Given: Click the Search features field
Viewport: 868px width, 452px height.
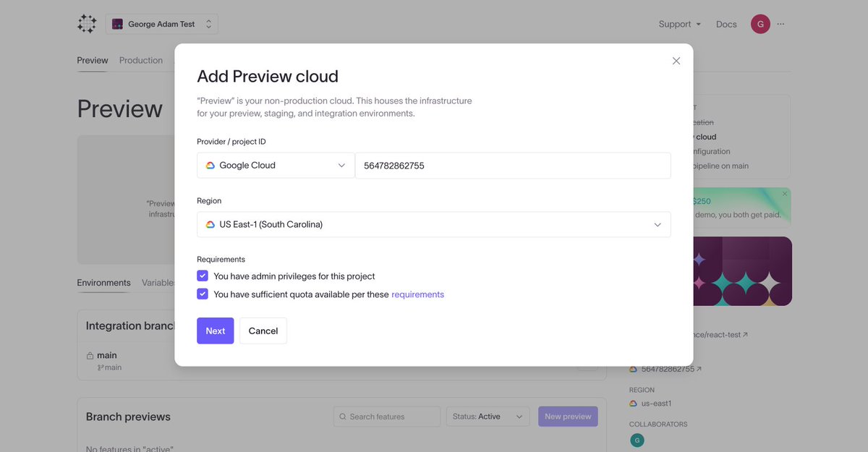Looking at the screenshot, I should (x=387, y=417).
